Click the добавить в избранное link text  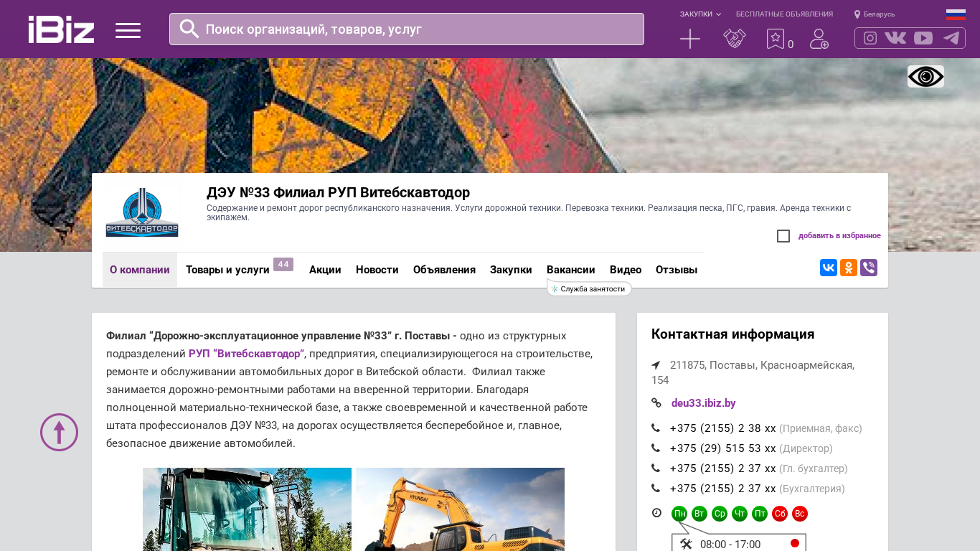(839, 236)
